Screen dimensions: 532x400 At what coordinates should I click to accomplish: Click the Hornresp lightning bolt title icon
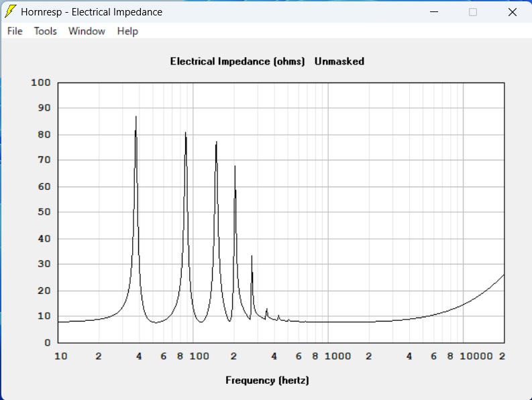click(x=11, y=11)
